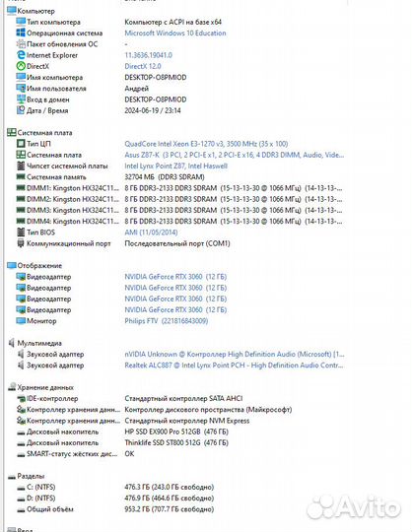412x532 pixels.
Task: Click the Системная память RAM icon
Action: (21, 176)
